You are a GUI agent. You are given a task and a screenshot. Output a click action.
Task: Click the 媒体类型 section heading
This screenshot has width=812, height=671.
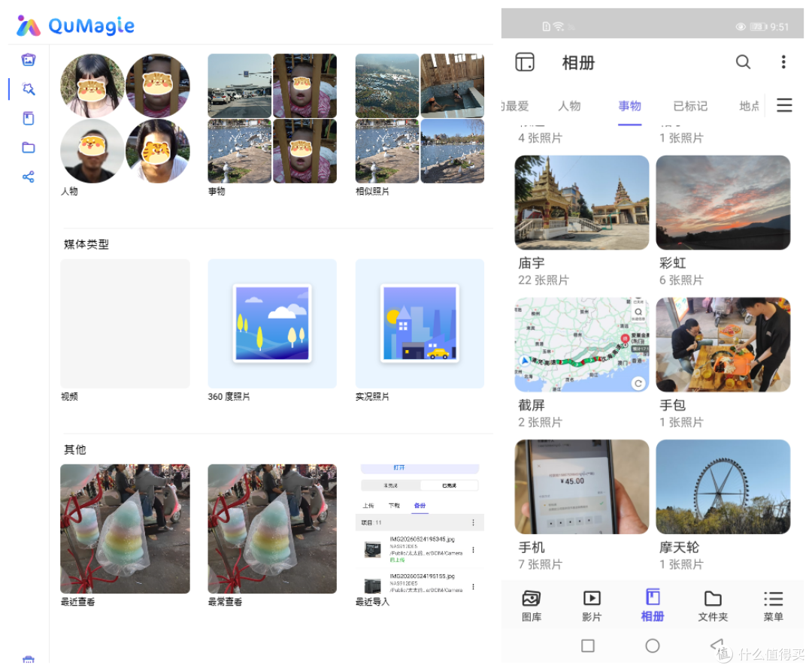[86, 245]
